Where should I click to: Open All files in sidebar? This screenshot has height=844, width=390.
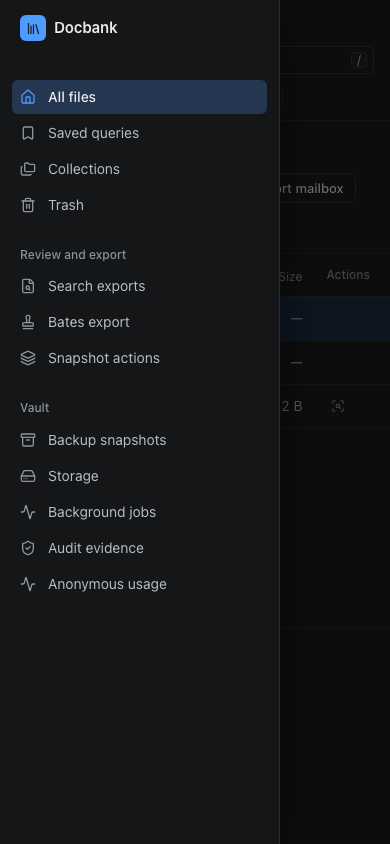[x=139, y=97]
